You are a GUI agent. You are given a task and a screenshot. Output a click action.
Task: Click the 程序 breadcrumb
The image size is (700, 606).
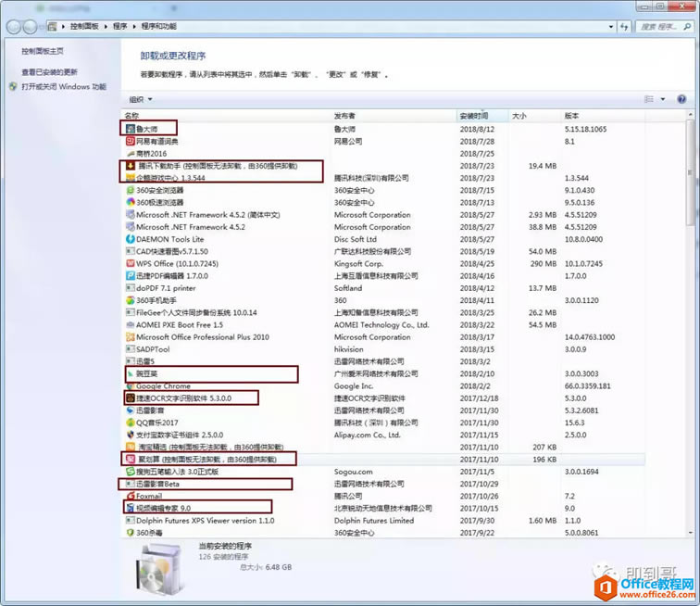tap(119, 26)
